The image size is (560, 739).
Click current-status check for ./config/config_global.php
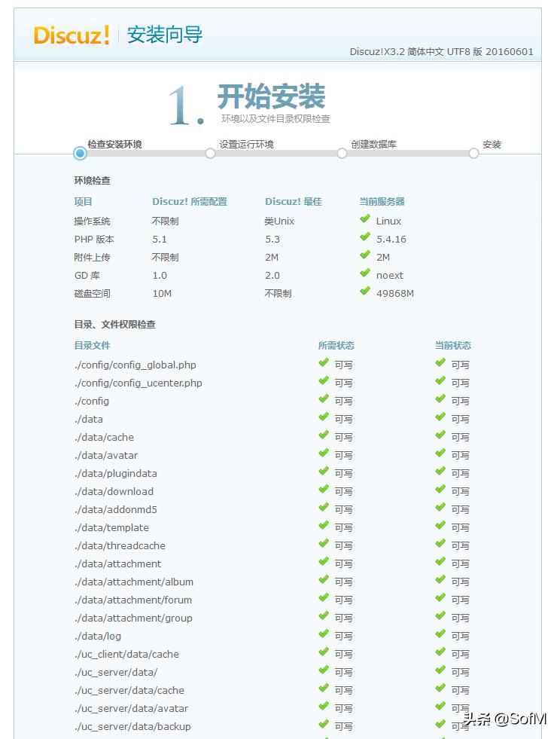(x=440, y=362)
